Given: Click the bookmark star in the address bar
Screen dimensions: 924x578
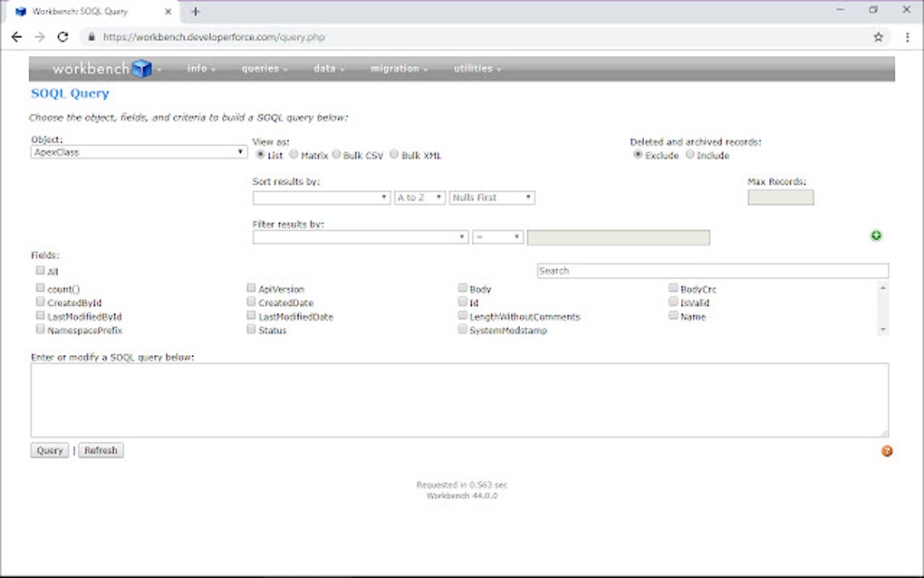Looking at the screenshot, I should pyautogui.click(x=880, y=37).
